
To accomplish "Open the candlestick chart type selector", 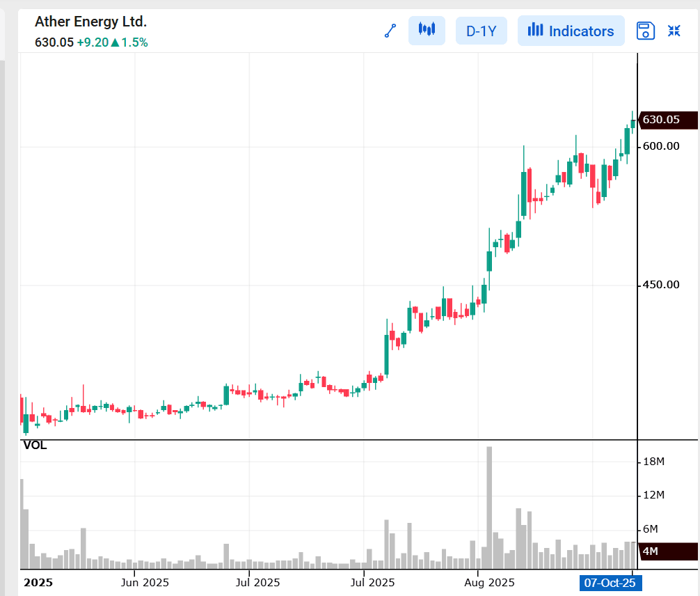I will coord(427,31).
